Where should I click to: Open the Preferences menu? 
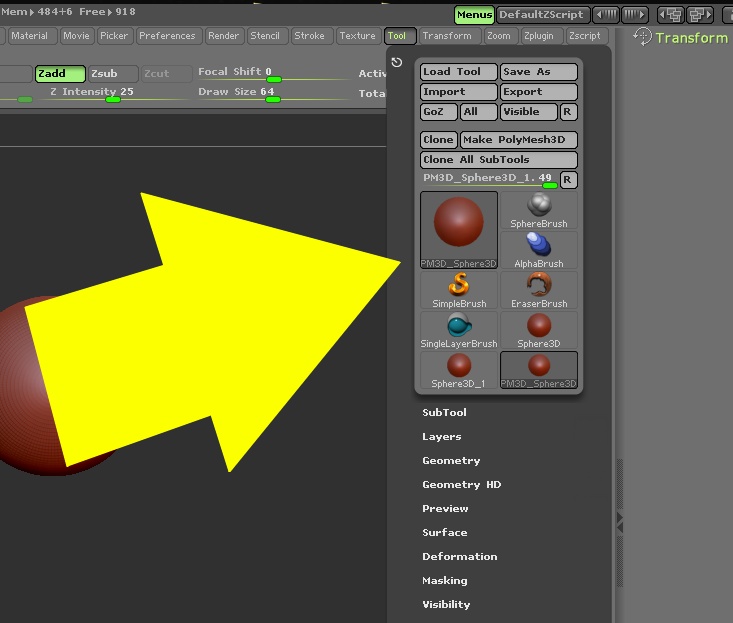(167, 36)
